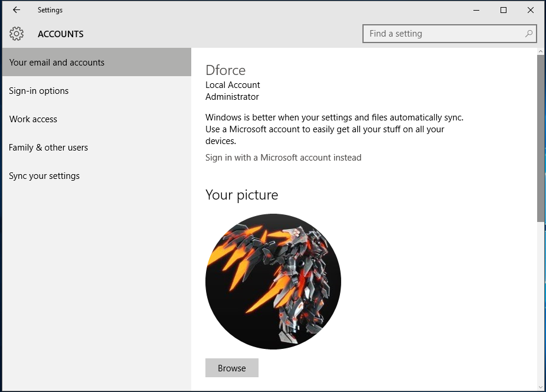Click the Dforce account name

pos(225,70)
